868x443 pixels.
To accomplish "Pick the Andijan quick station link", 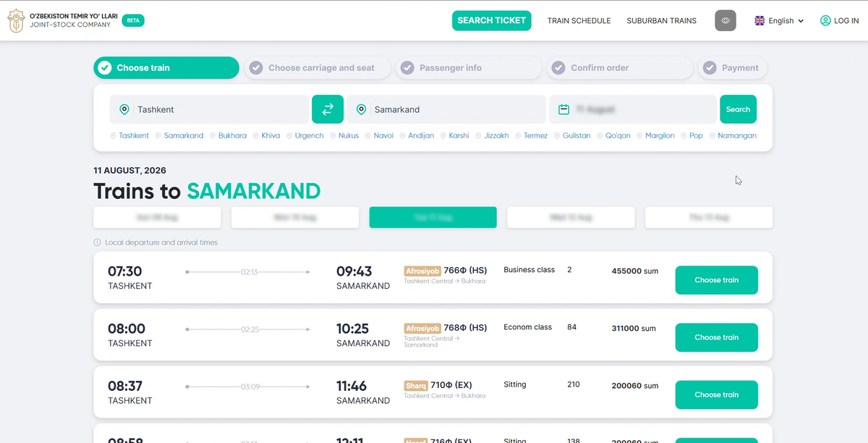I will (x=421, y=135).
